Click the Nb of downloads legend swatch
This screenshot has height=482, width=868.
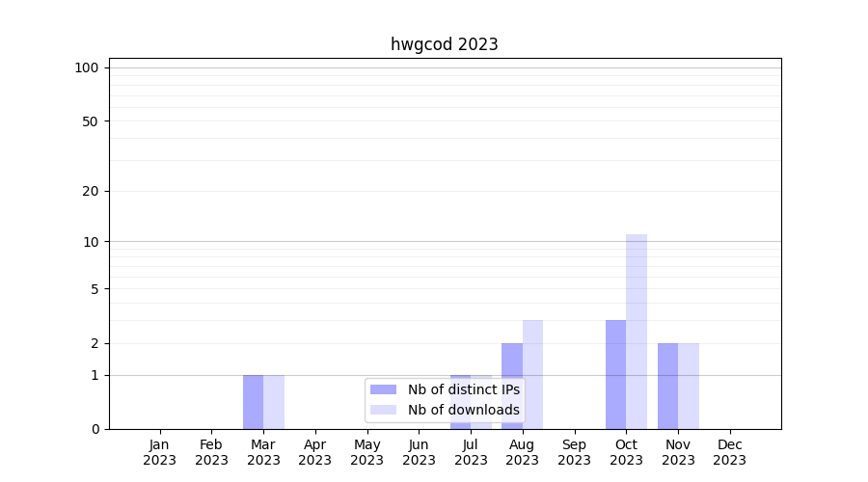click(x=383, y=410)
